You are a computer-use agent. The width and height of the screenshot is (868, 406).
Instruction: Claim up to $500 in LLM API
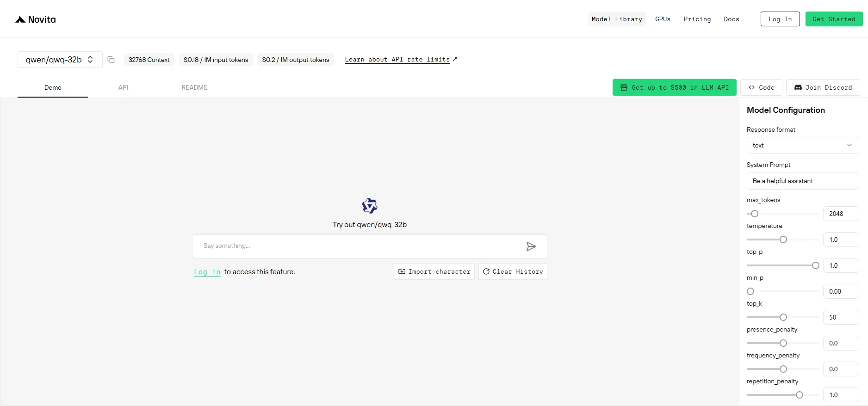point(674,87)
